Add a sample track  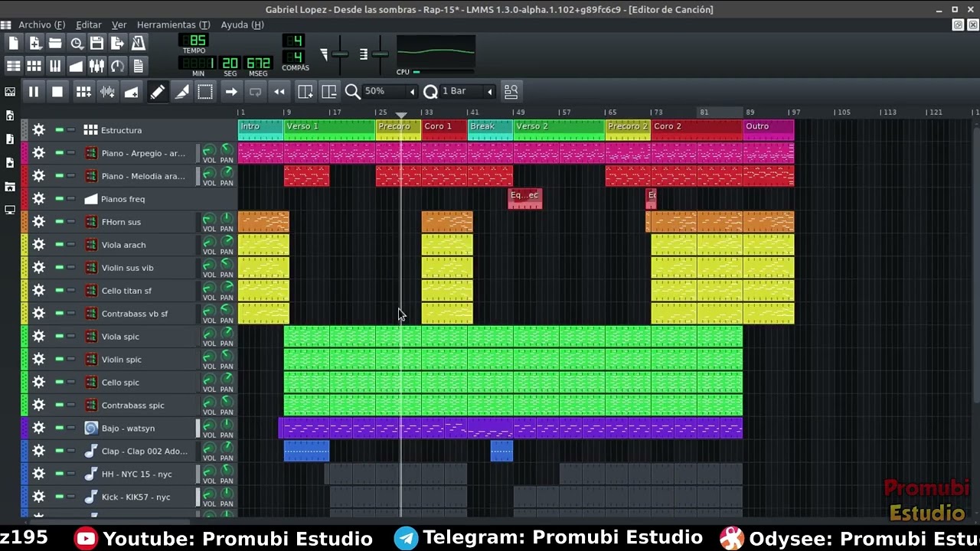(x=107, y=92)
